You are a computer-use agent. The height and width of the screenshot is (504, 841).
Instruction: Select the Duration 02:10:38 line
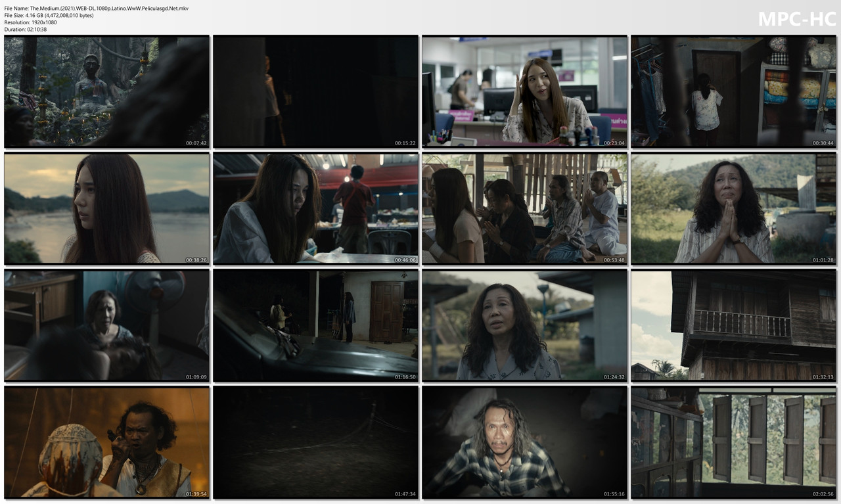coord(26,30)
